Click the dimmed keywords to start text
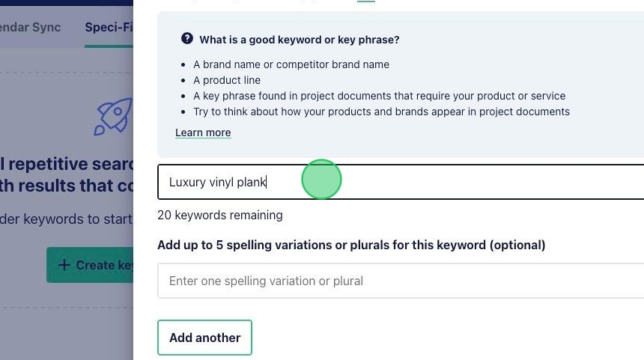The image size is (644, 360). click(x=67, y=219)
